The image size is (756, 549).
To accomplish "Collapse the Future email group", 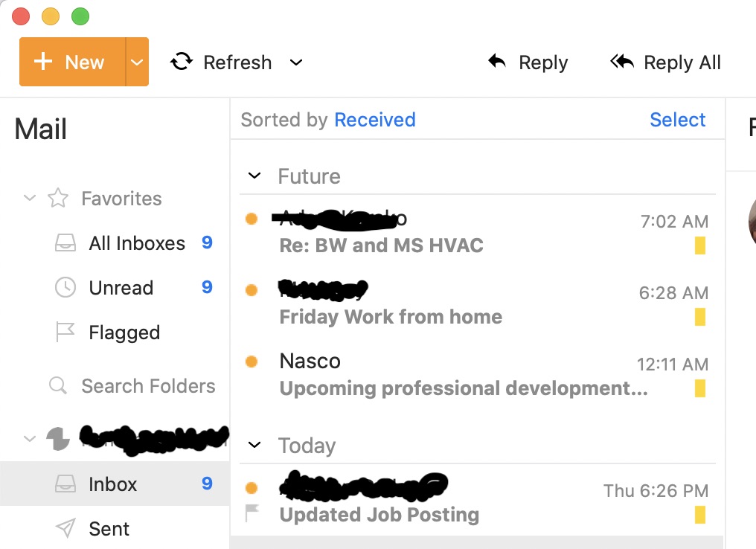I will tap(254, 176).
